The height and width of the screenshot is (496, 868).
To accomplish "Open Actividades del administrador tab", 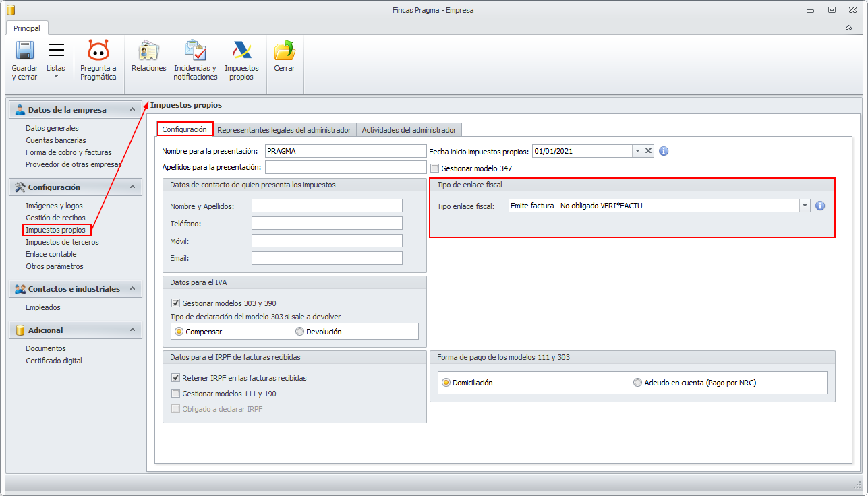I will coord(409,130).
